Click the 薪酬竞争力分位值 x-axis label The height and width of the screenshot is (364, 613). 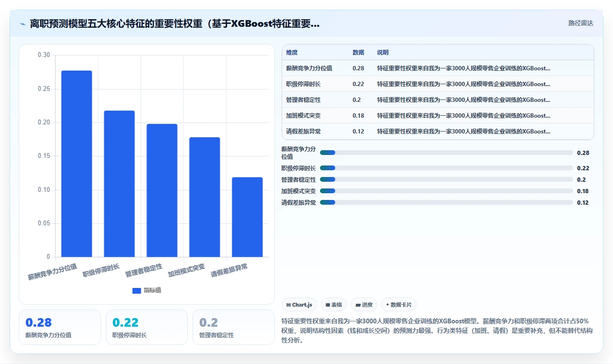[53, 271]
